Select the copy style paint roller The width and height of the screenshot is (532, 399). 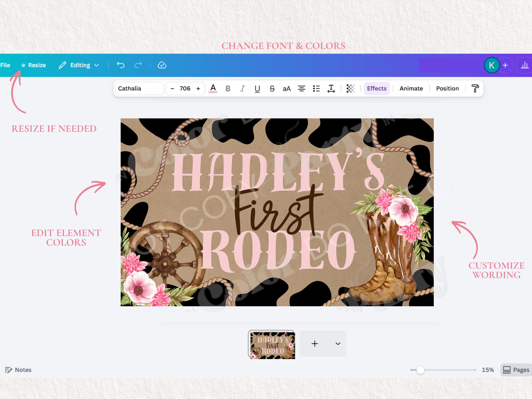pos(475,88)
